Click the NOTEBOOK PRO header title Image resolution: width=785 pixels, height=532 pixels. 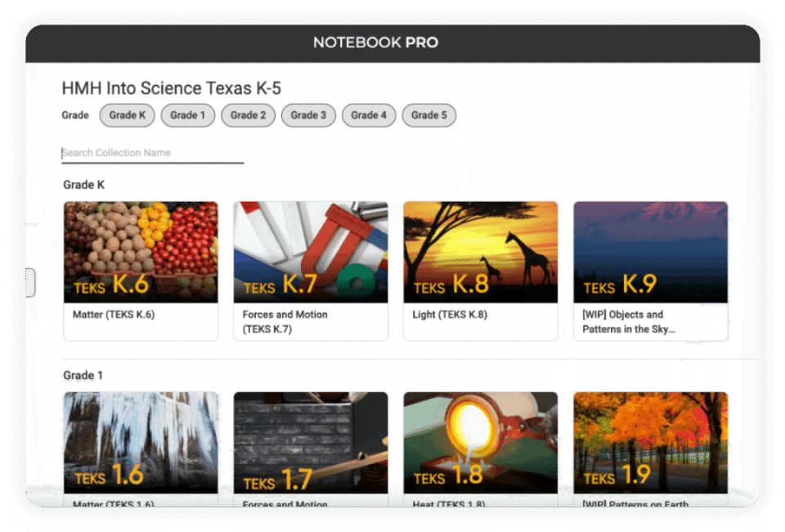pyautogui.click(x=375, y=42)
